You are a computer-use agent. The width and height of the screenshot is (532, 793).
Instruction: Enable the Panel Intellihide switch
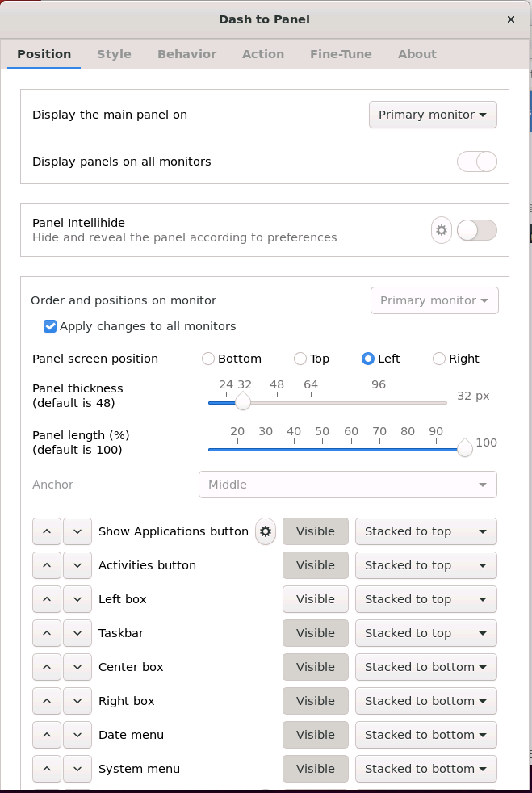tap(477, 230)
